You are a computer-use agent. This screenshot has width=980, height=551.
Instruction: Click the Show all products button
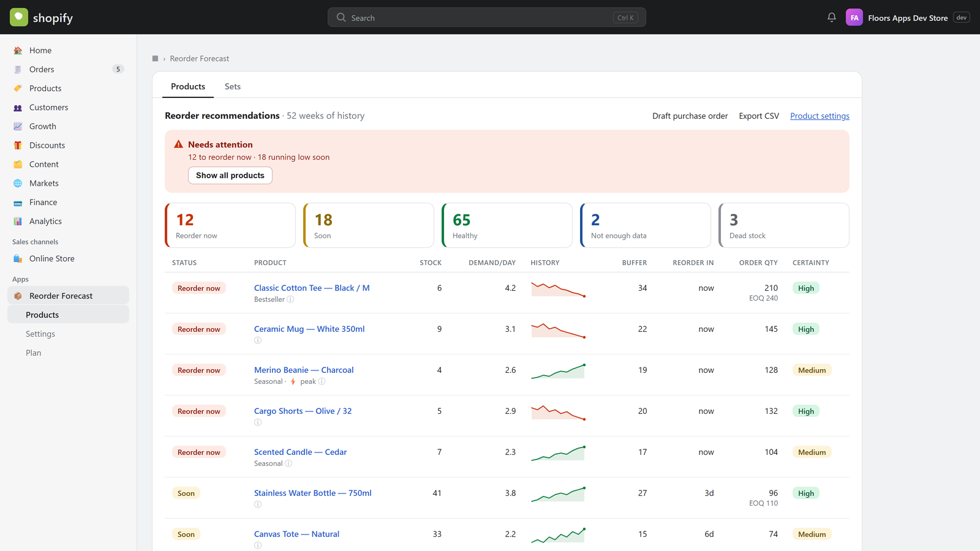(x=230, y=175)
